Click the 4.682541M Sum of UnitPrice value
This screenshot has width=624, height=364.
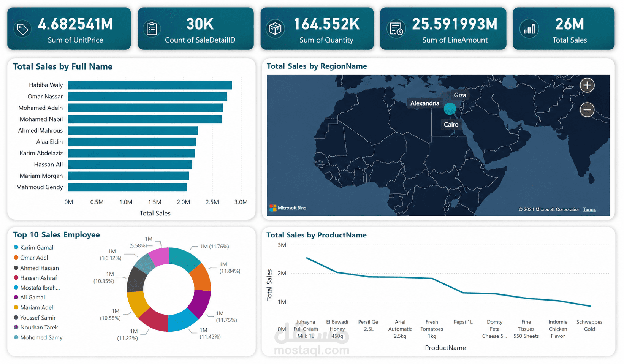point(75,24)
